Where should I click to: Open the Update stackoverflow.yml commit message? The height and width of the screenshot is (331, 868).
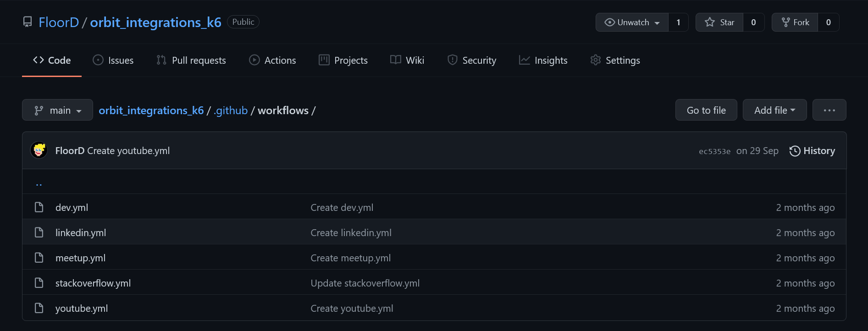point(365,283)
